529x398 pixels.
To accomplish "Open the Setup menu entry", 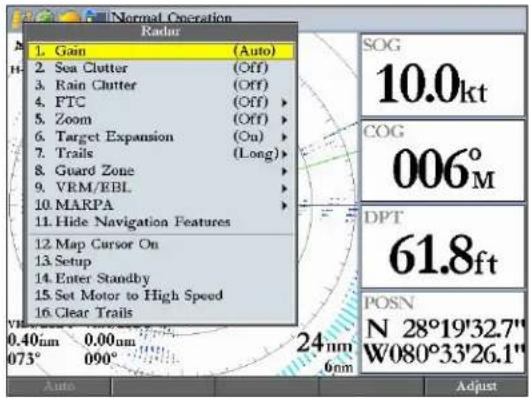I will 160,261.
